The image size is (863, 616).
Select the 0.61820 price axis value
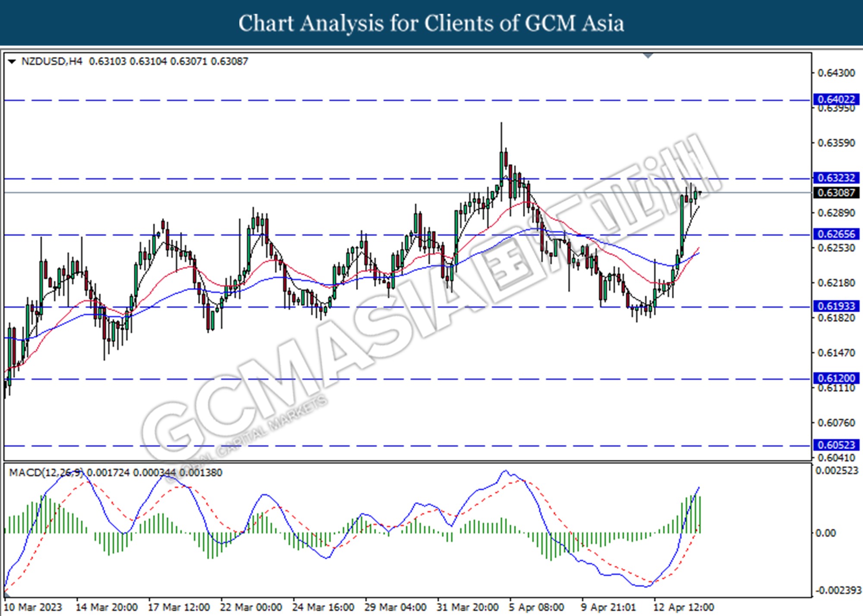836,318
